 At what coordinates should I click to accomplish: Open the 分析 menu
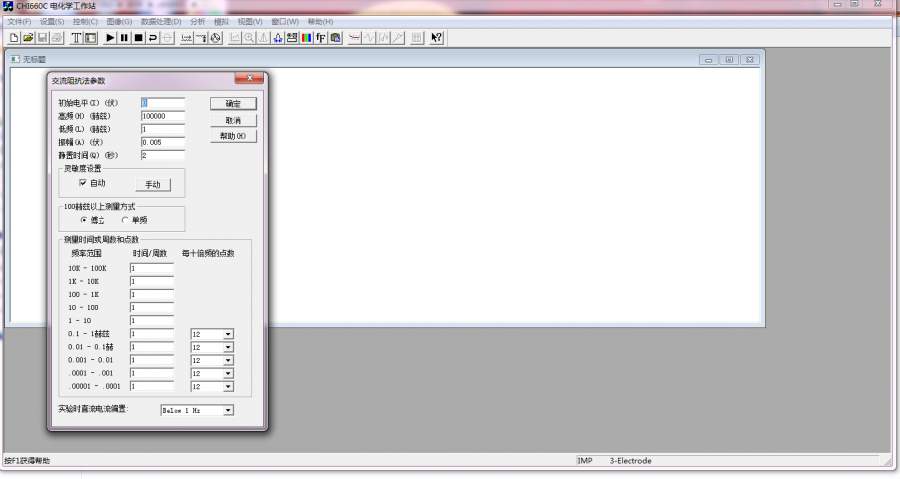(x=197, y=22)
